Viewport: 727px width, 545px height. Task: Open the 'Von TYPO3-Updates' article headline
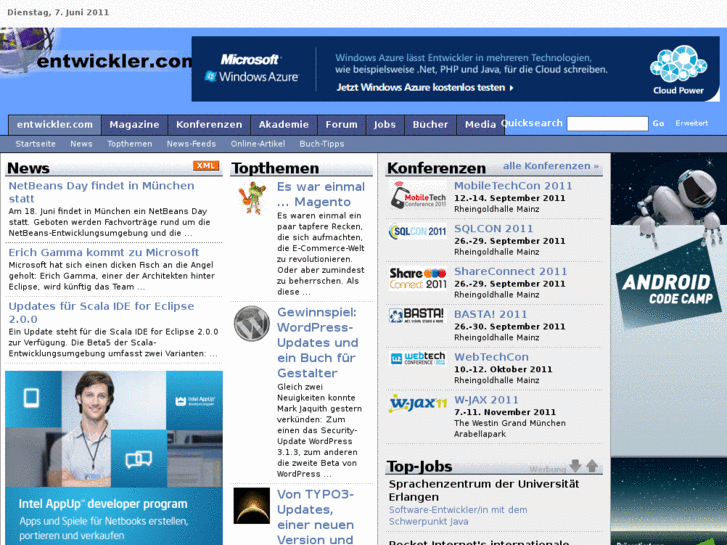pyautogui.click(x=315, y=517)
